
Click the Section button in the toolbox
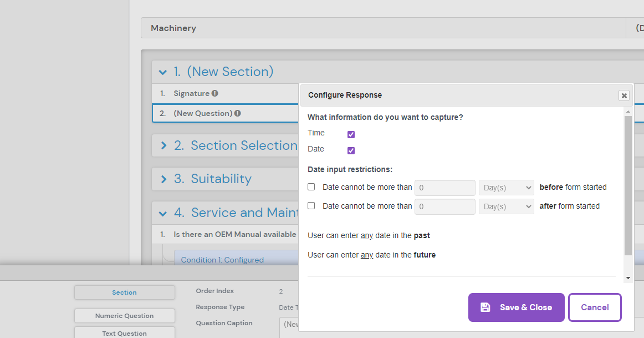[x=124, y=292]
